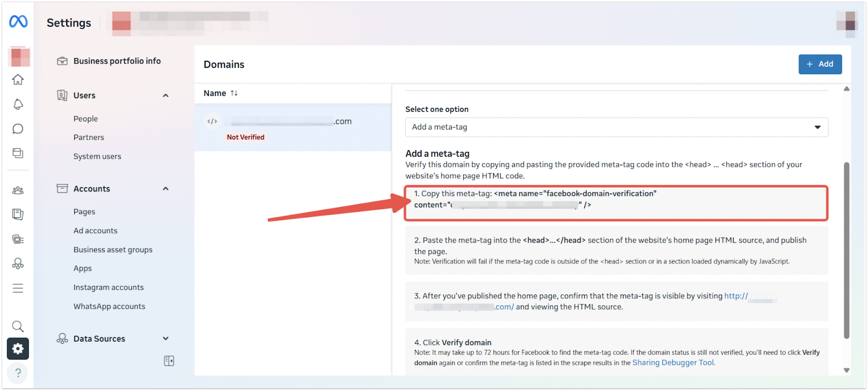Viewport: 868px width, 391px height.
Task: Click step 4 'Click Verify domain' text
Action: [x=453, y=343]
